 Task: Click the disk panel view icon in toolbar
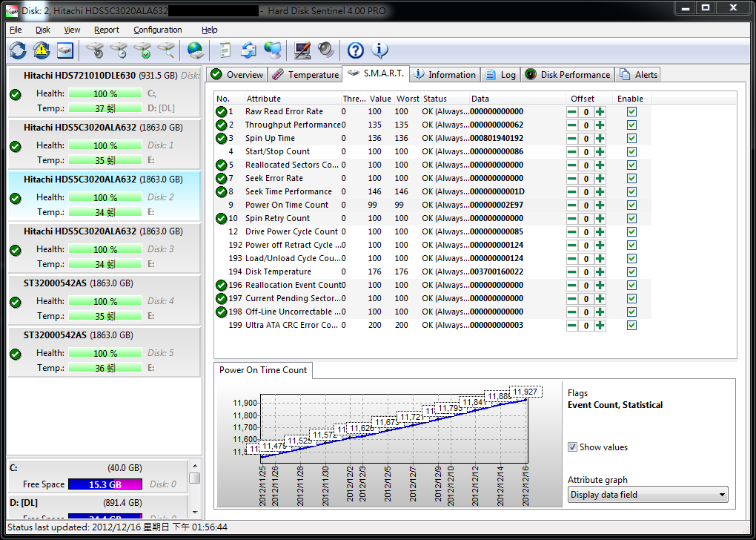tap(65, 50)
